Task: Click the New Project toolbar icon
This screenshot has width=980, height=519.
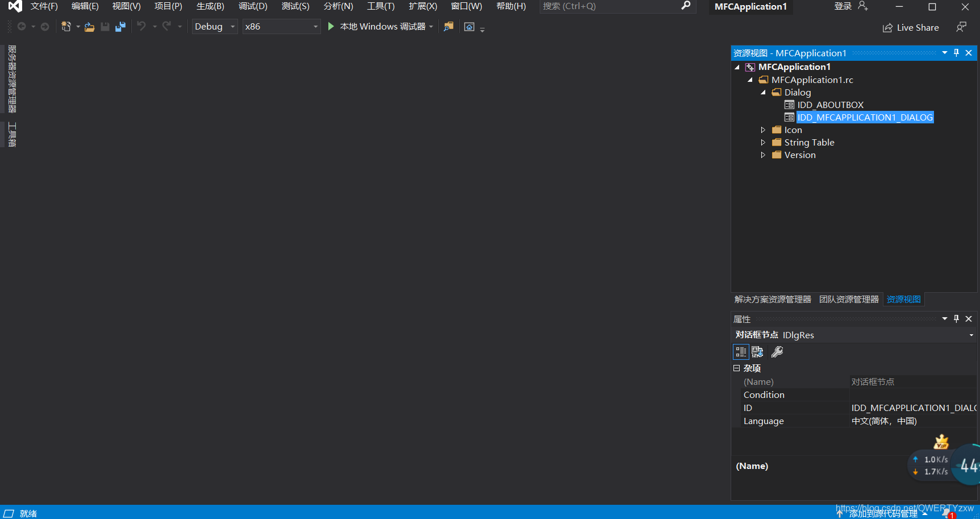Action: click(x=66, y=27)
